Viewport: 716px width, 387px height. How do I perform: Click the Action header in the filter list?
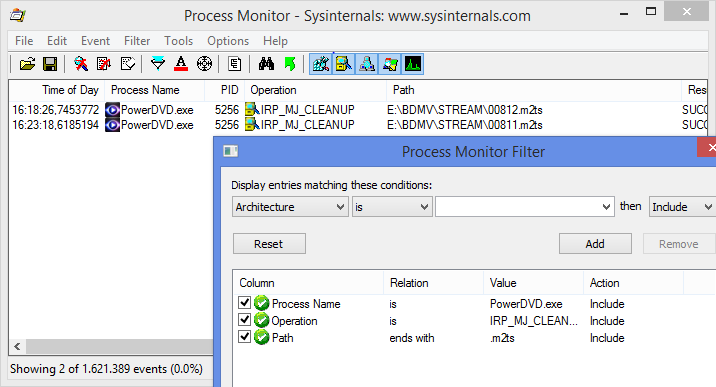pos(633,283)
